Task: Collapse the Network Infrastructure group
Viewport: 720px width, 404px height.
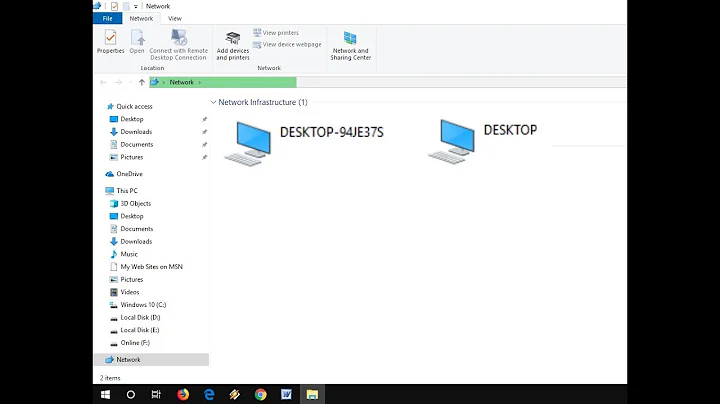Action: (x=213, y=102)
